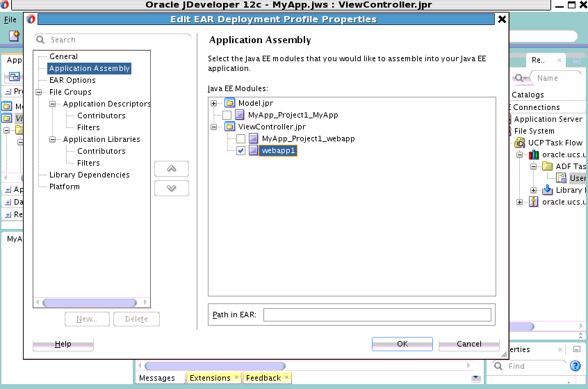Click the search magnifier icon in the dialog
Image resolution: width=588 pixels, height=389 pixels.
click(40, 40)
